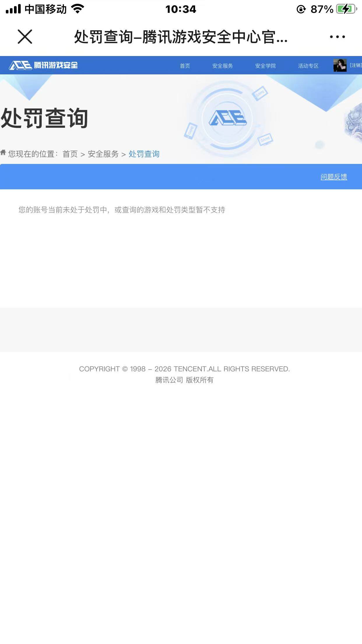Open the three-dot more options menu
Screen dimensions: 362x644
(x=337, y=37)
